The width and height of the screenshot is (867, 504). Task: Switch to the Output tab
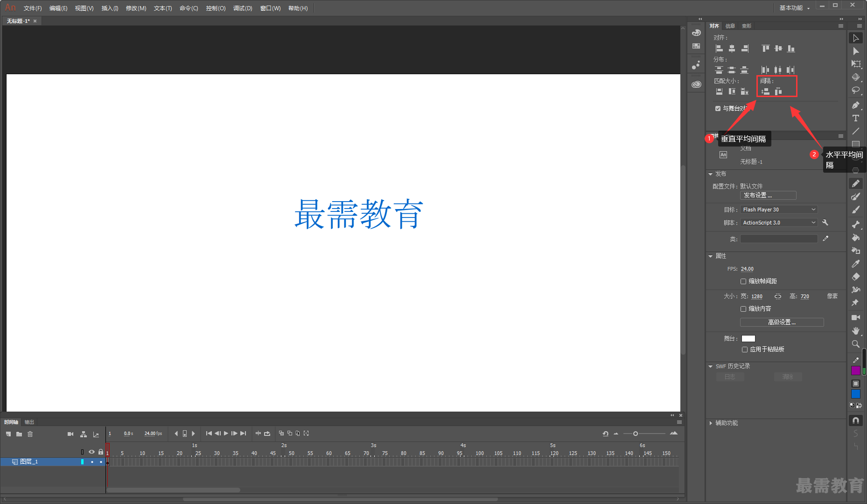click(29, 422)
